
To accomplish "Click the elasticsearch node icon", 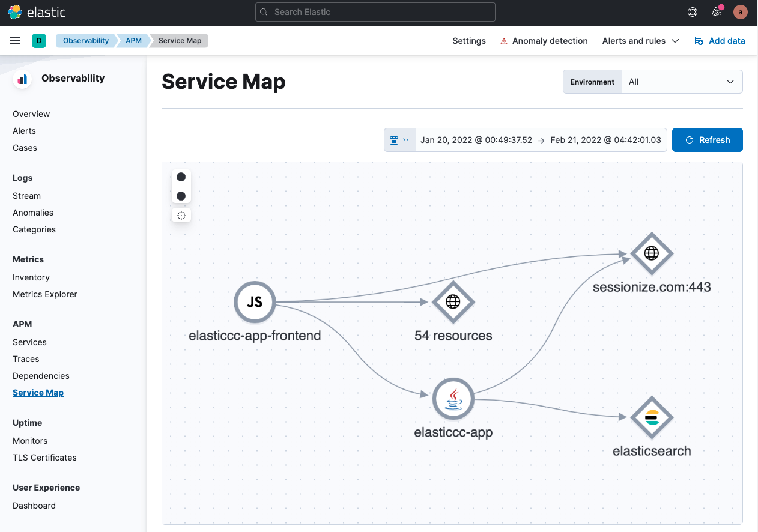I will [652, 417].
